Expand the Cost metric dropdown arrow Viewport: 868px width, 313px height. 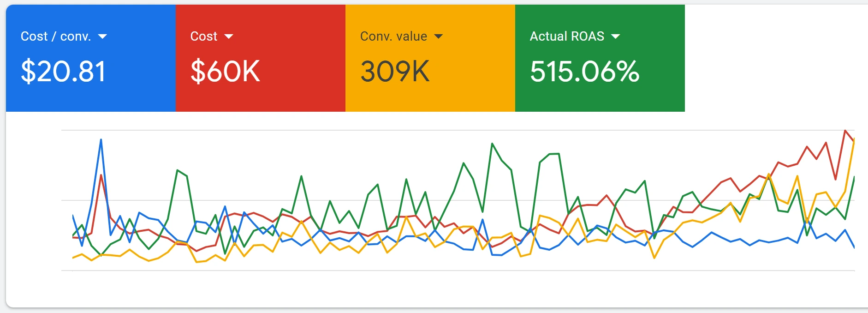228,36
